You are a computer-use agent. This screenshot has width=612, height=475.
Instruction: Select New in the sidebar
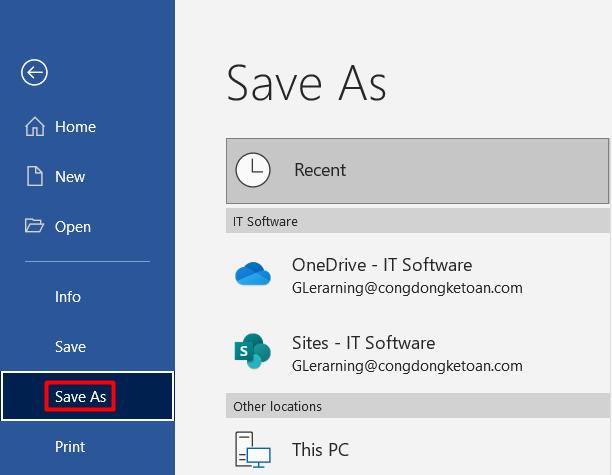click(87, 176)
